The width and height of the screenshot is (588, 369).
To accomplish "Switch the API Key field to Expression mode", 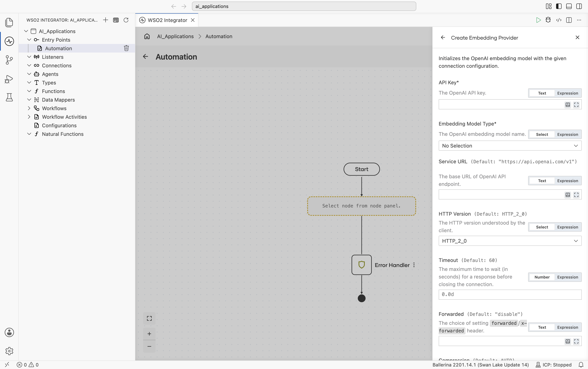I will [x=568, y=93].
